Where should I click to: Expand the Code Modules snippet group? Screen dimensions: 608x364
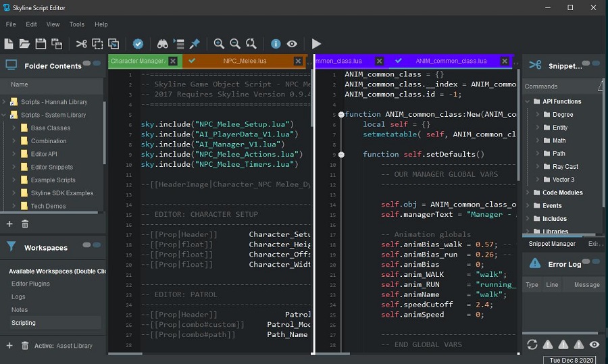[x=528, y=192]
